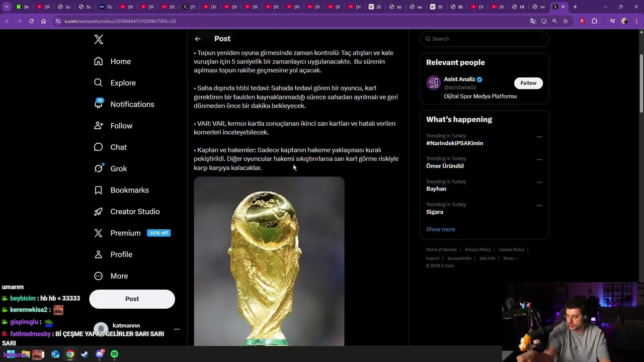Viewport: 644px width, 362px height.
Task: Open account menu dots beside katmannn
Action: coord(177,329)
